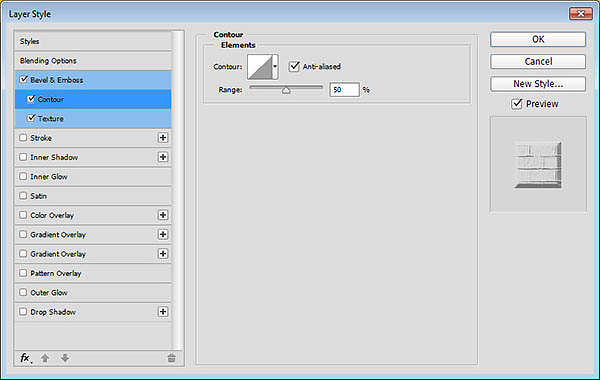
Task: Add another Drop Shadow with plus icon
Action: [163, 312]
